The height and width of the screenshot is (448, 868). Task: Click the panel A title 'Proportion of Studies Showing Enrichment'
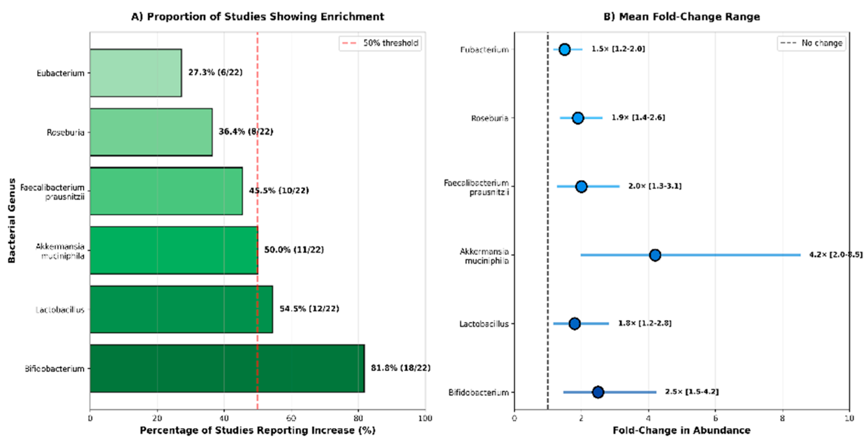(x=258, y=17)
